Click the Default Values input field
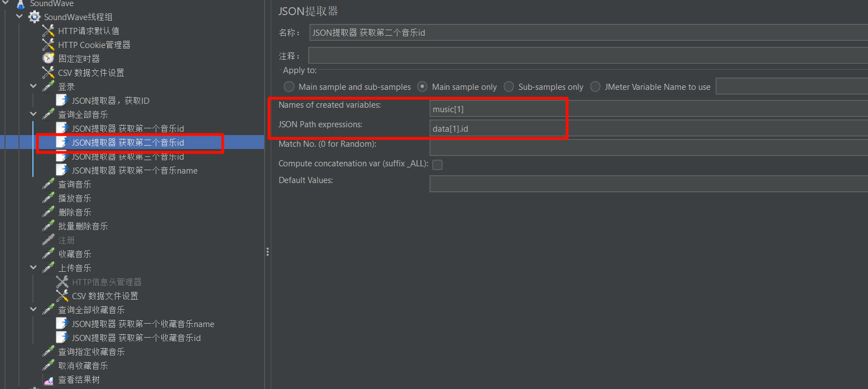Image resolution: width=868 pixels, height=389 pixels. [649, 184]
